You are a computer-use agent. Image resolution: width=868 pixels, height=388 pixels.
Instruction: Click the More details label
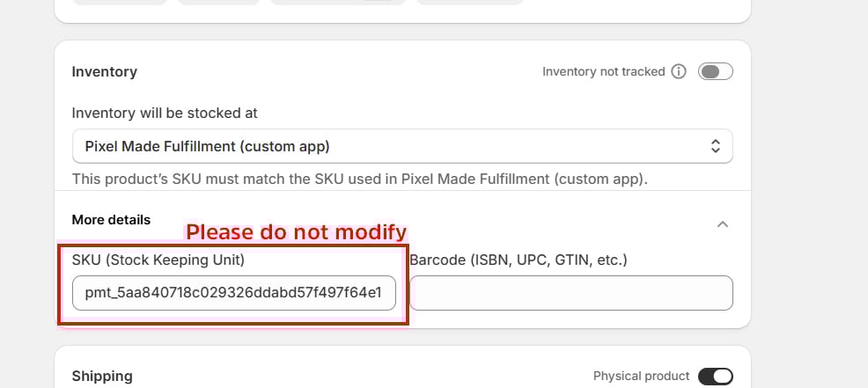pyautogui.click(x=111, y=219)
